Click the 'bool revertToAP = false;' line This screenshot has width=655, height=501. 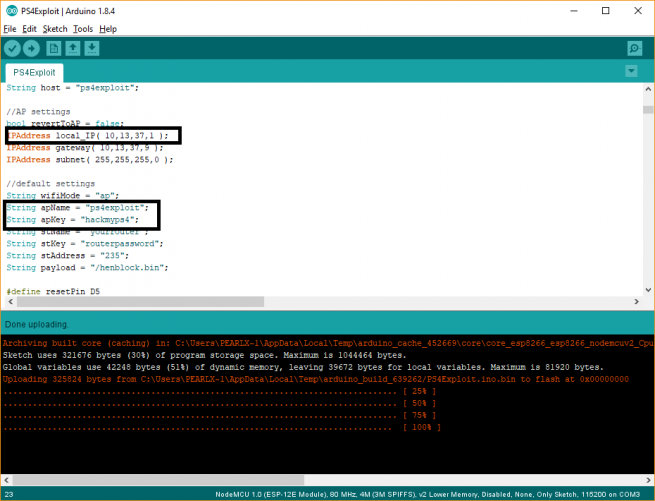click(x=65, y=124)
